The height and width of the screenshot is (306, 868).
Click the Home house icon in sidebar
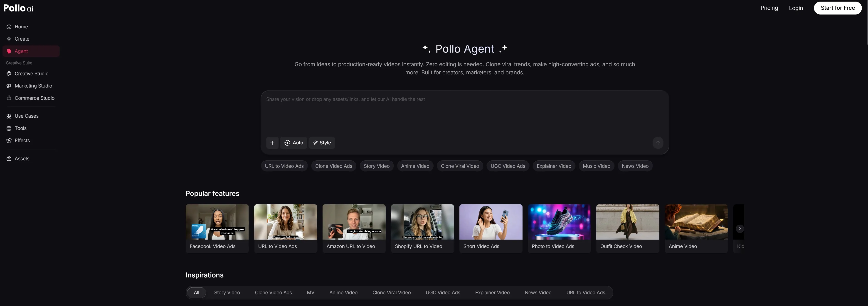pos(9,27)
